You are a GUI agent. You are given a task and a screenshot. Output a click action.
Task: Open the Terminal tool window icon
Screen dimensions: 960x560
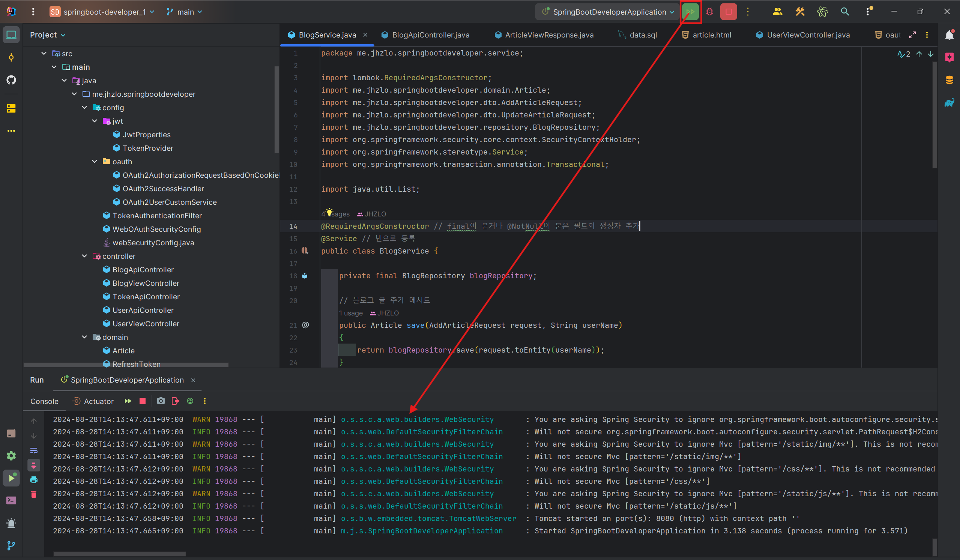point(11,500)
